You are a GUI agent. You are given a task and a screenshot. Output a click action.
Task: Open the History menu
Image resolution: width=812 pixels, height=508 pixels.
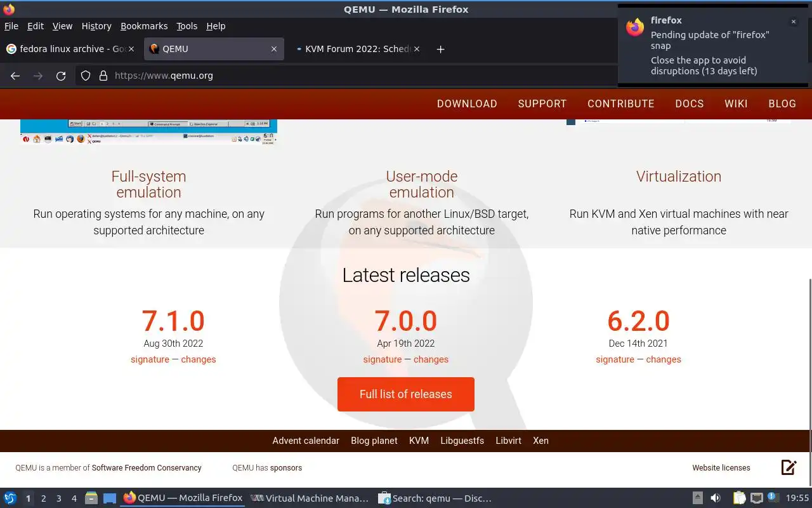click(x=96, y=26)
